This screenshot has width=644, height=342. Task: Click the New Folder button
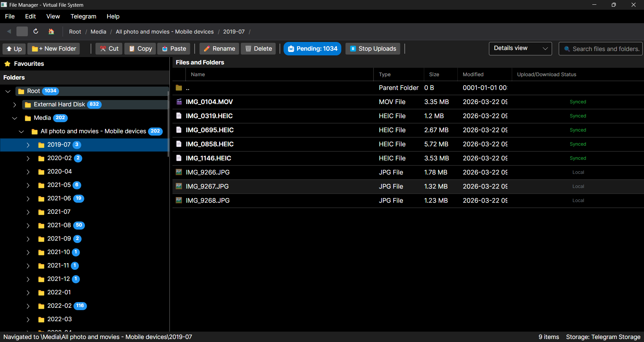click(x=54, y=49)
